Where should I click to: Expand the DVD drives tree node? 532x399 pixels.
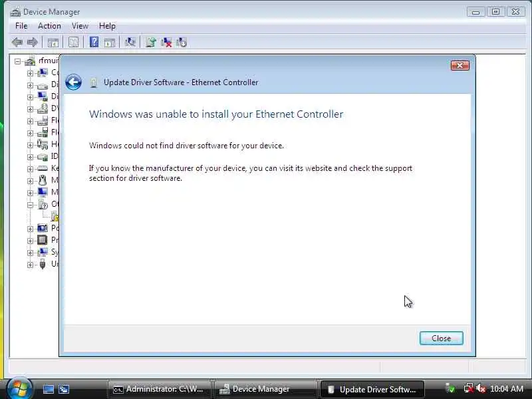[30, 109]
